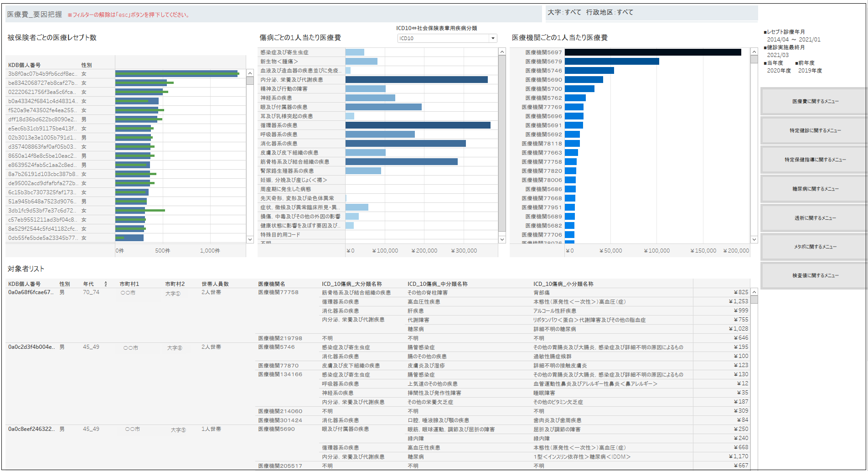Click the 腎尿路生殖器系の疾患 label in the disease chart
This screenshot has width=868, height=471.
click(287, 171)
